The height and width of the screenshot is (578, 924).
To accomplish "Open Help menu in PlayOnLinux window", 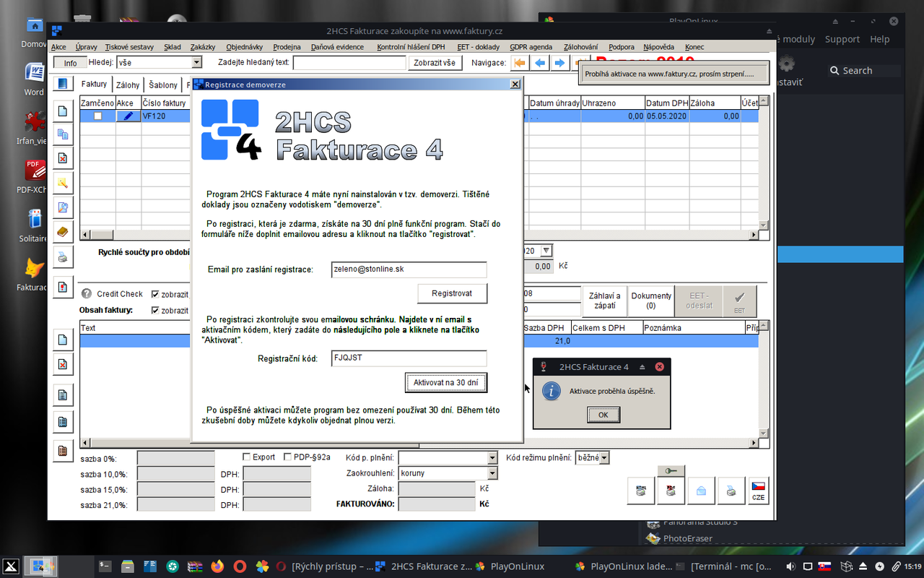I will tap(880, 39).
